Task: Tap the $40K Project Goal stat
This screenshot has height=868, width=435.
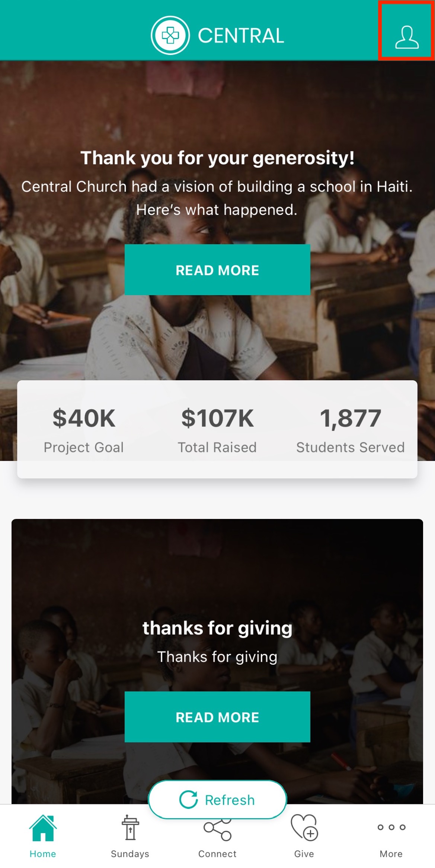Action: (84, 430)
